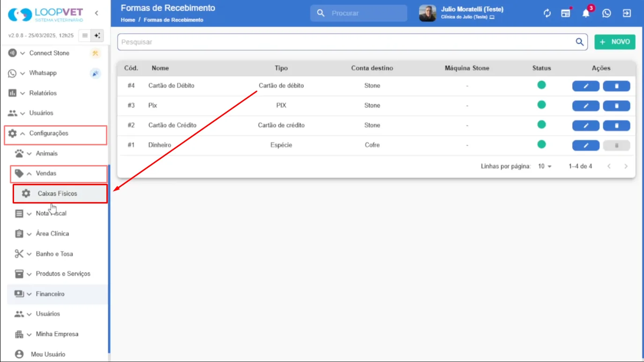Viewport: 644px width, 362px height.
Task: Open the notifications bell icon
Action: (x=586, y=13)
